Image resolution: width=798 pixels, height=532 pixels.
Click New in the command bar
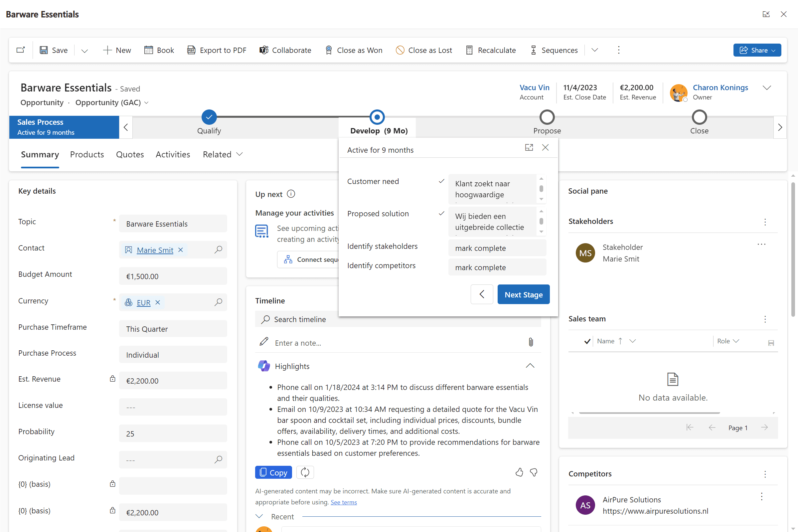(x=117, y=50)
